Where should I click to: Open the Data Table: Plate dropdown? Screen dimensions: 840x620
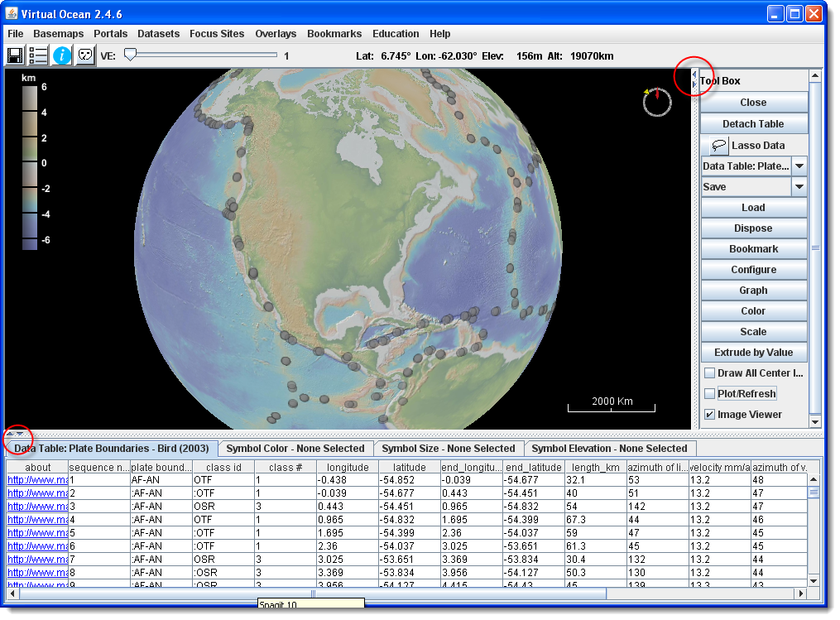(x=799, y=166)
